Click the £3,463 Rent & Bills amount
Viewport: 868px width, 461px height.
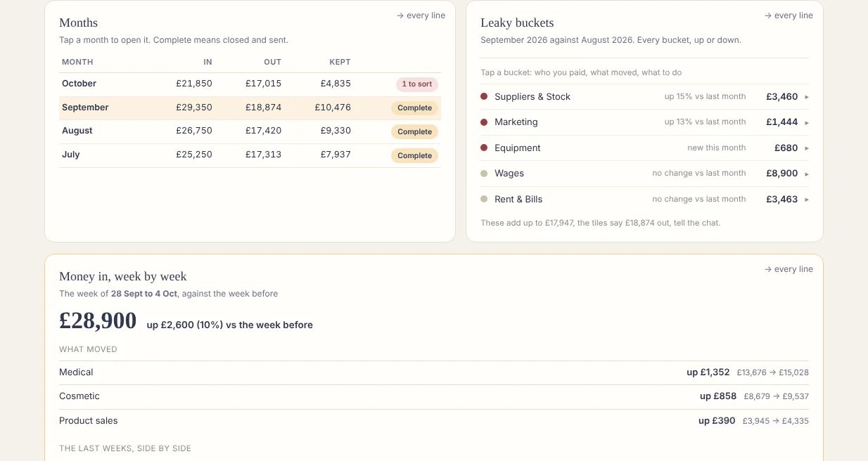782,200
